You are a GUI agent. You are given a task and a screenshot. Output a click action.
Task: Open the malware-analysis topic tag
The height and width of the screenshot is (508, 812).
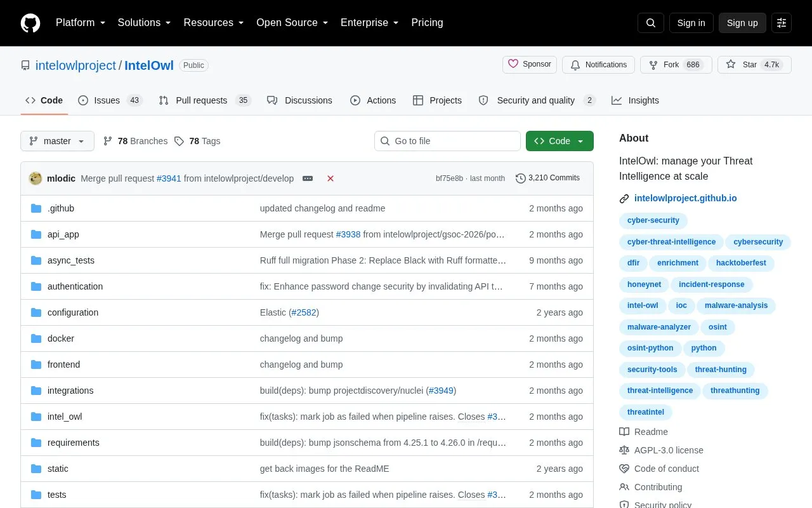[736, 305]
